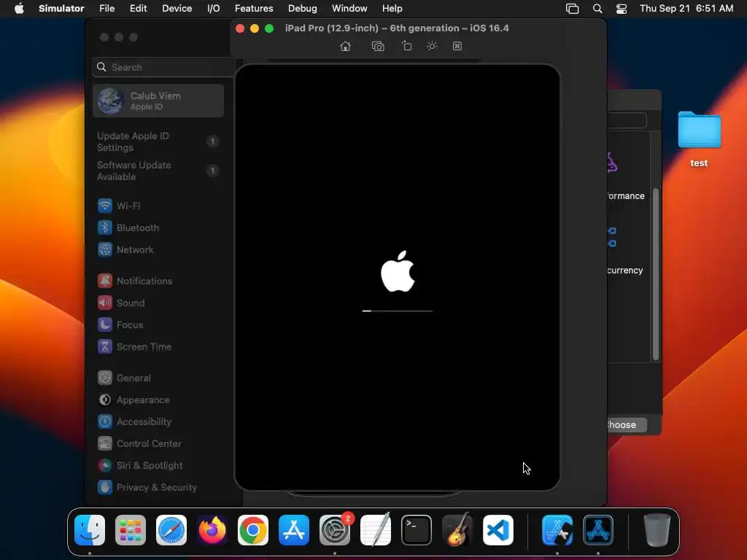The height and width of the screenshot is (560, 747).
Task: Launch Visual Studio Code from the Dock
Action: [498, 530]
